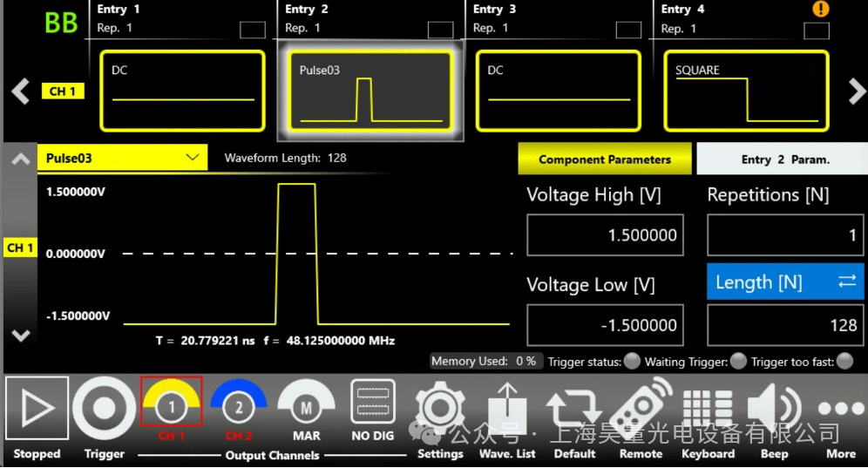Select the Entry 3 DC waveform thumbnail

click(x=559, y=91)
